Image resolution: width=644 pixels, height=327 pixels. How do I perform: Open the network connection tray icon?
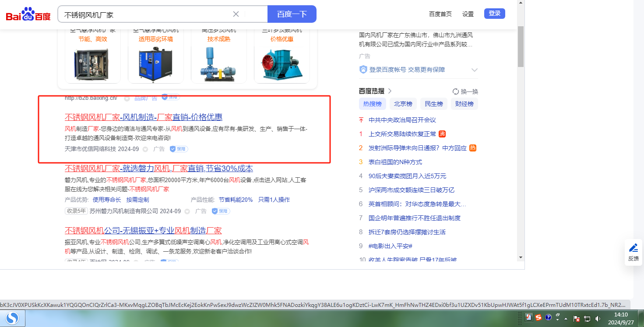(587, 318)
